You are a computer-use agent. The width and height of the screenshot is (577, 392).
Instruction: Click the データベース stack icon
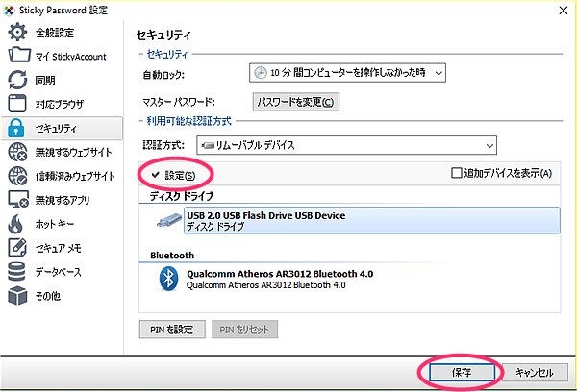pyautogui.click(x=16, y=272)
